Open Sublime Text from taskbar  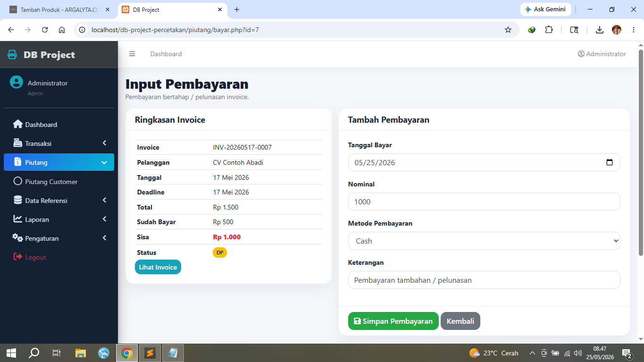click(150, 353)
